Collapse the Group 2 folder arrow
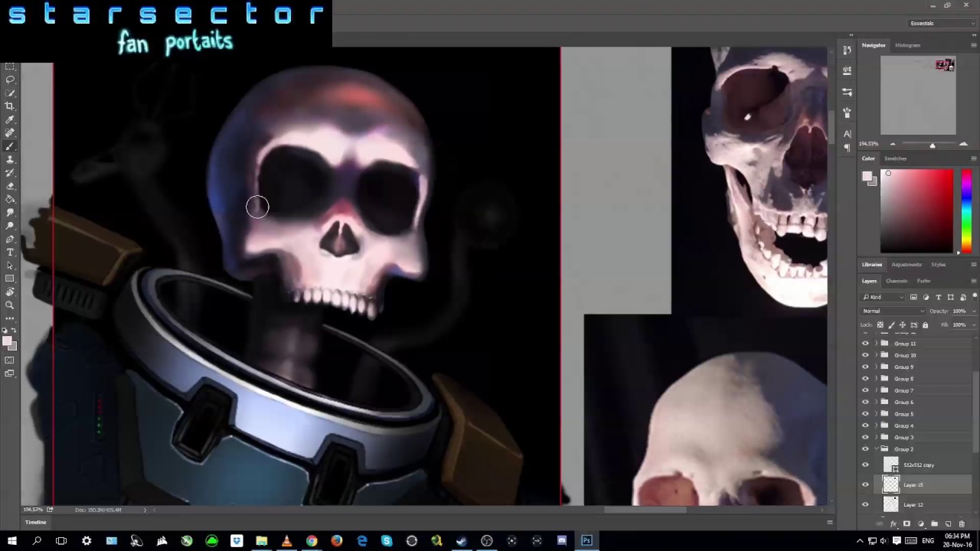The height and width of the screenshot is (551, 980). pos(877,449)
